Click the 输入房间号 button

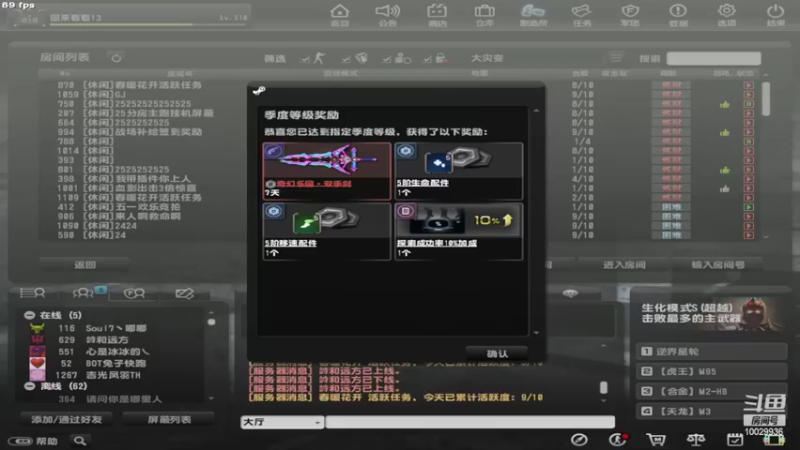pyautogui.click(x=717, y=264)
